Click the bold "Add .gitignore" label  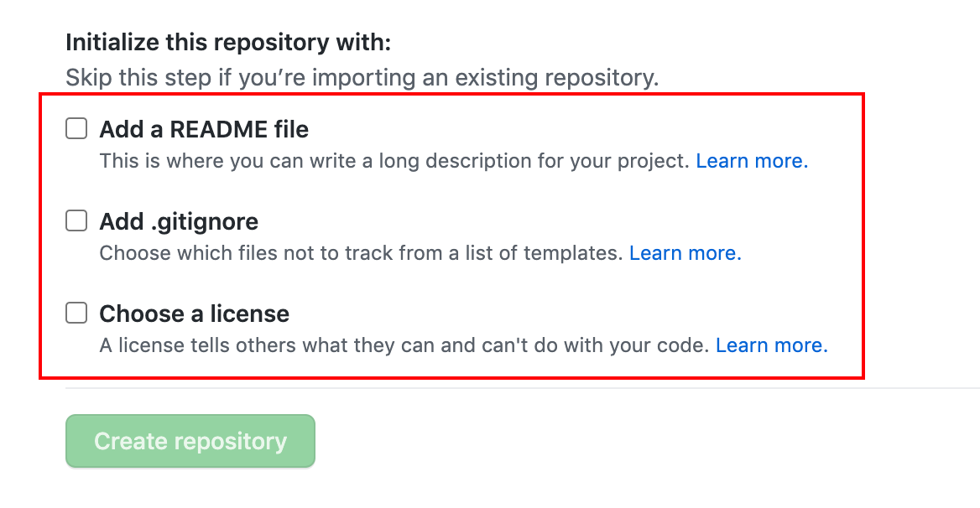[179, 222]
